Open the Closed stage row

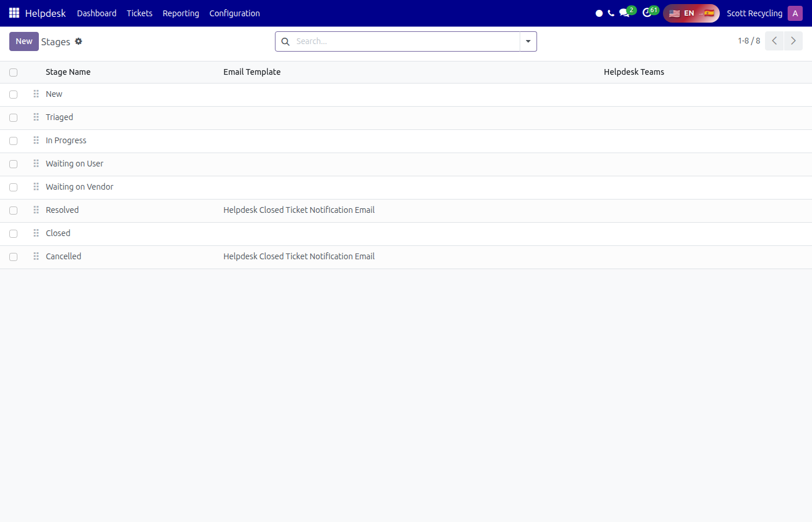coord(406,234)
